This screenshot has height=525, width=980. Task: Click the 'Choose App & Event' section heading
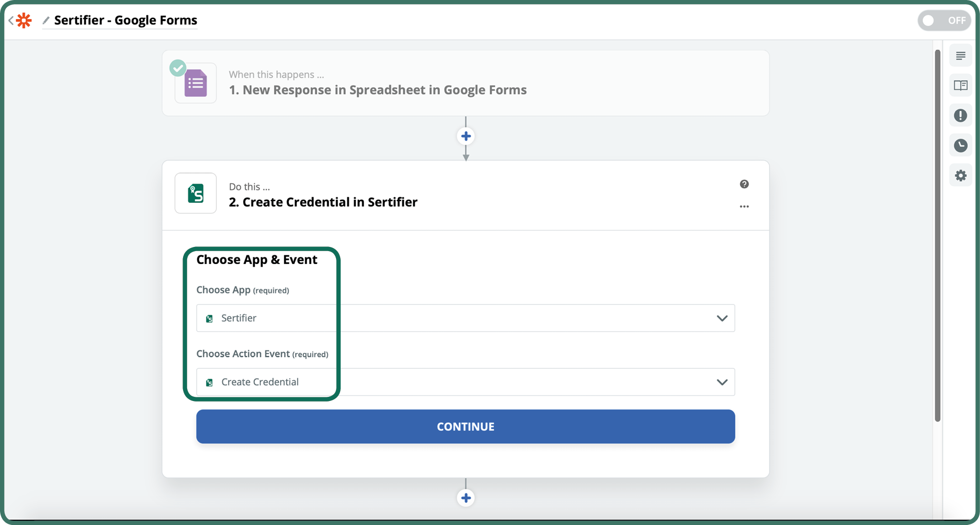(x=257, y=259)
